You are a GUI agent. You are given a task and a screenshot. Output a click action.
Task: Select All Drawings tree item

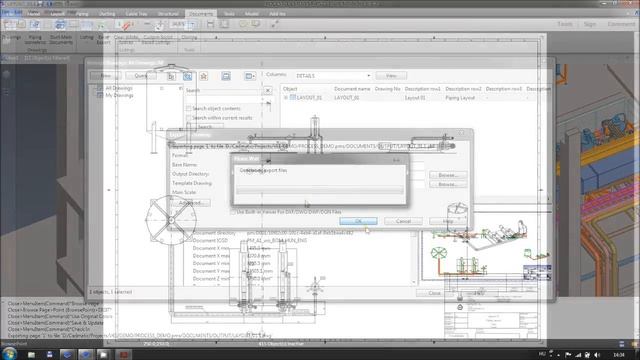[x=119, y=88]
